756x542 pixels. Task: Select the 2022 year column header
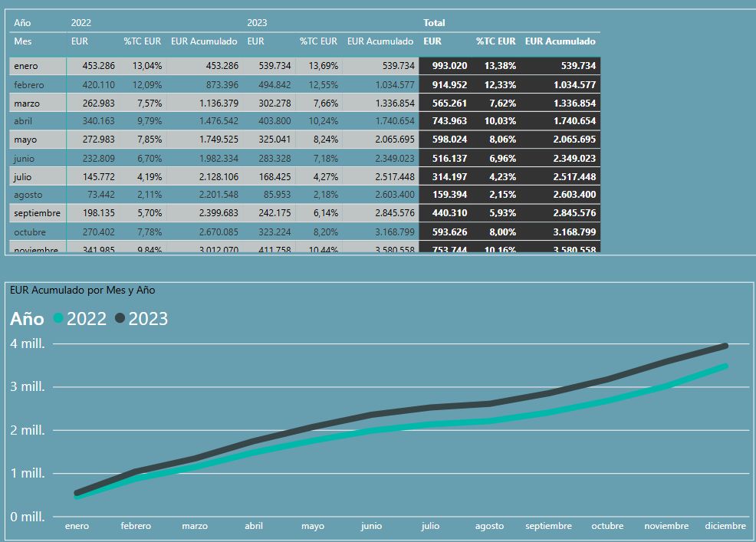81,22
